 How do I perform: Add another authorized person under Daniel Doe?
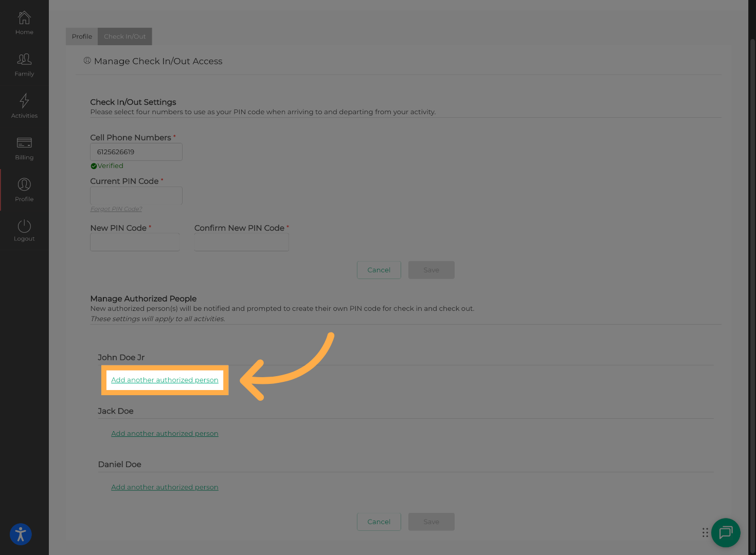coord(165,487)
